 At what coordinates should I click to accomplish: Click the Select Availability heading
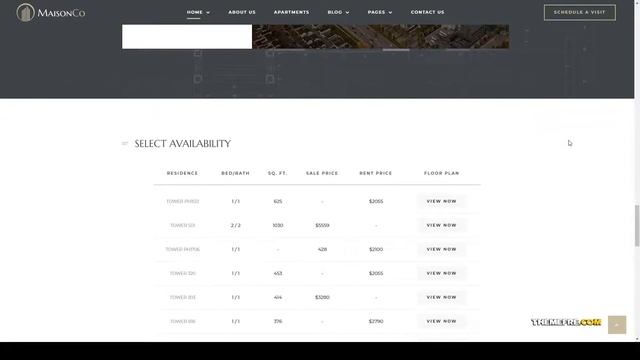coord(182,144)
